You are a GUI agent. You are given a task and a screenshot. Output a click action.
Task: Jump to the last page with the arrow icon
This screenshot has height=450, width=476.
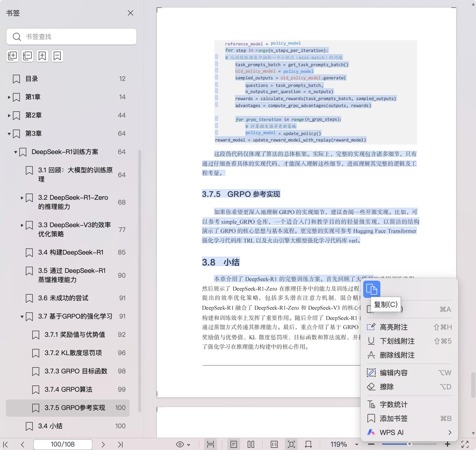tap(120, 444)
